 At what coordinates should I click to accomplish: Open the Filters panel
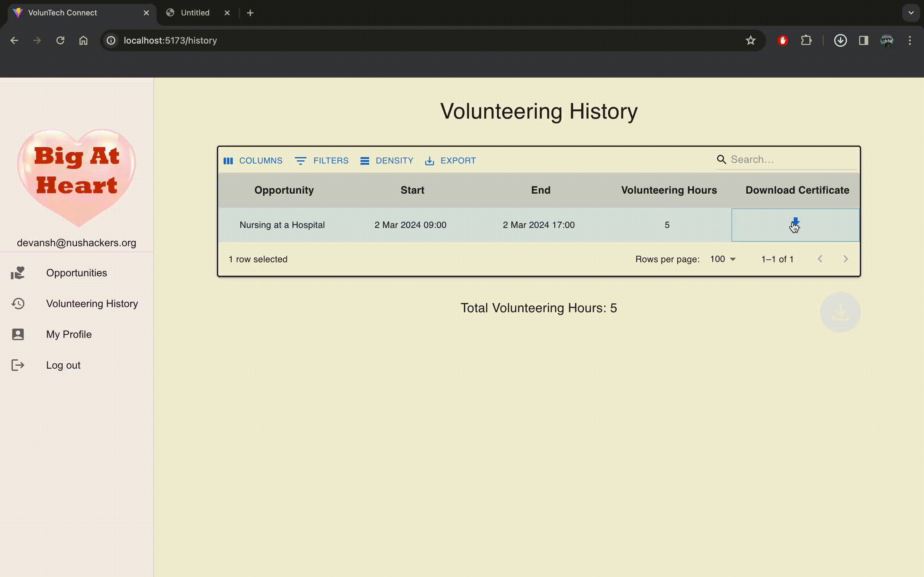(x=321, y=161)
